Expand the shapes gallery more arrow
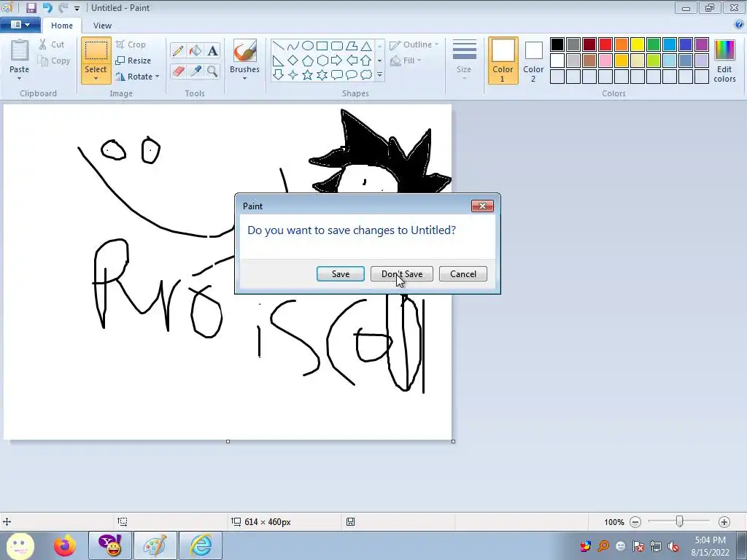Image resolution: width=747 pixels, height=560 pixels. coord(379,75)
